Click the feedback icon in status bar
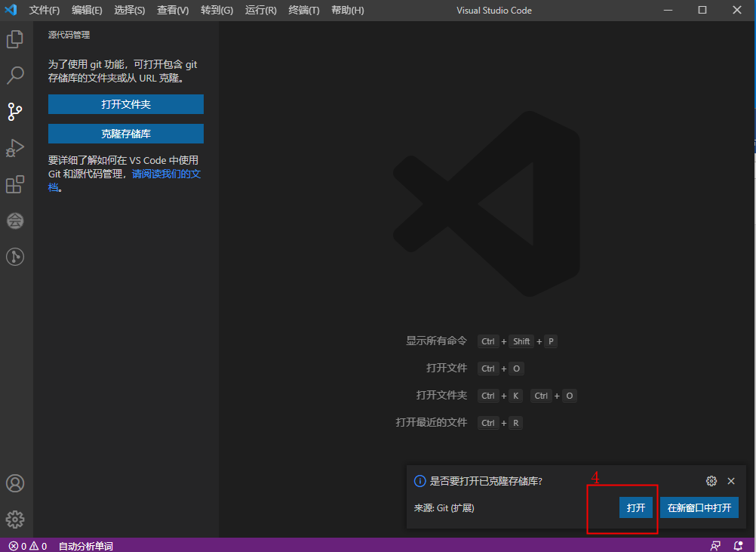The image size is (756, 552). (x=715, y=546)
